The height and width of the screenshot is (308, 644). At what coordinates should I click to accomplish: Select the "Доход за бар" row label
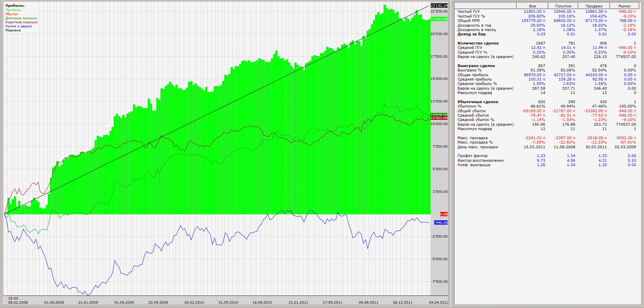(472, 34)
